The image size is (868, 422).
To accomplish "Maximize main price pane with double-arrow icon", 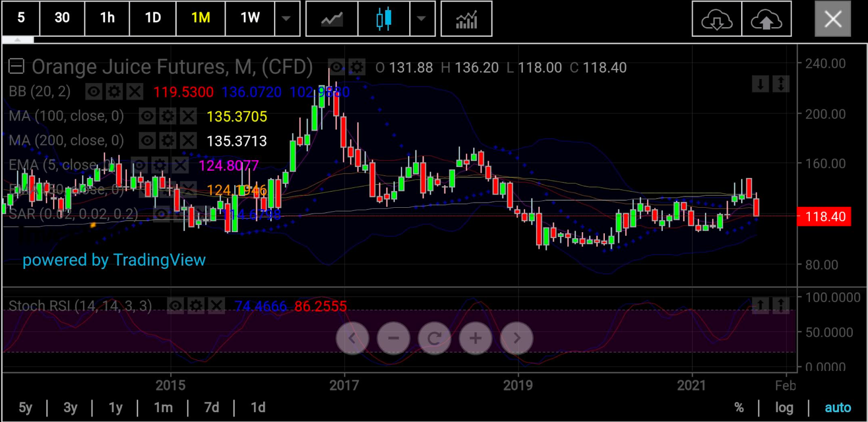I will [x=781, y=84].
